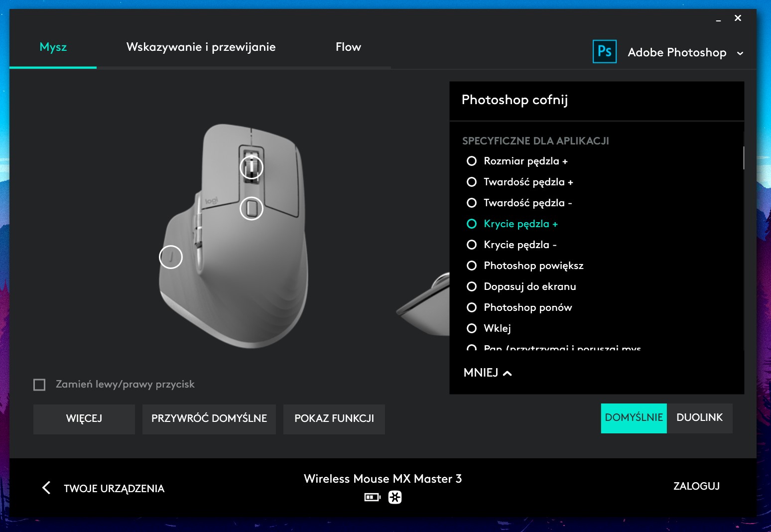The width and height of the screenshot is (771, 532).
Task: Go back with the Twoje urządzenia arrow
Action: 46,488
